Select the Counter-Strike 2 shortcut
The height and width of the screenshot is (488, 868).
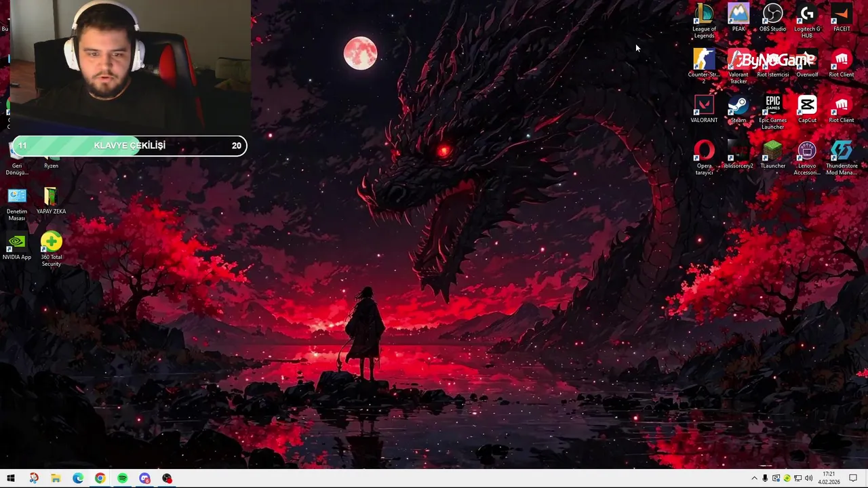point(704,66)
